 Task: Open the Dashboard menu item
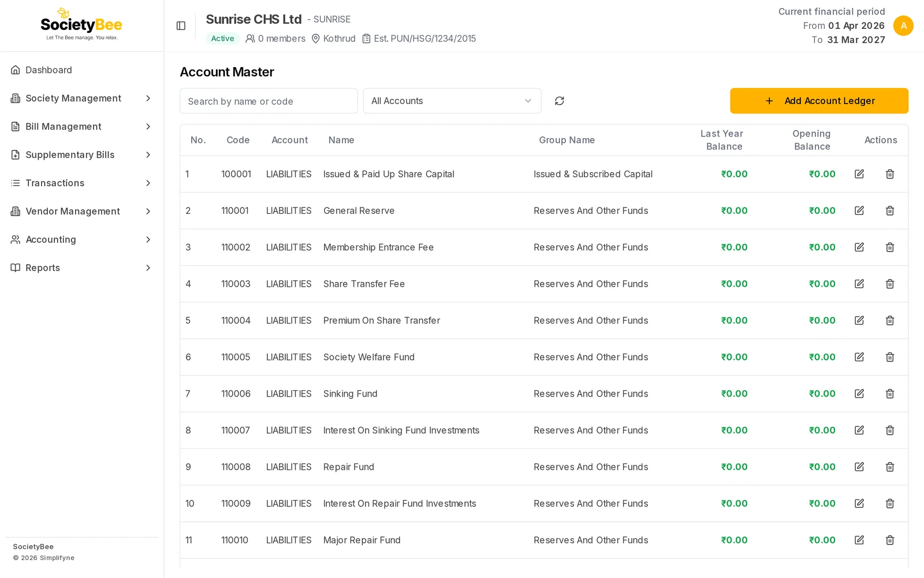[81, 70]
